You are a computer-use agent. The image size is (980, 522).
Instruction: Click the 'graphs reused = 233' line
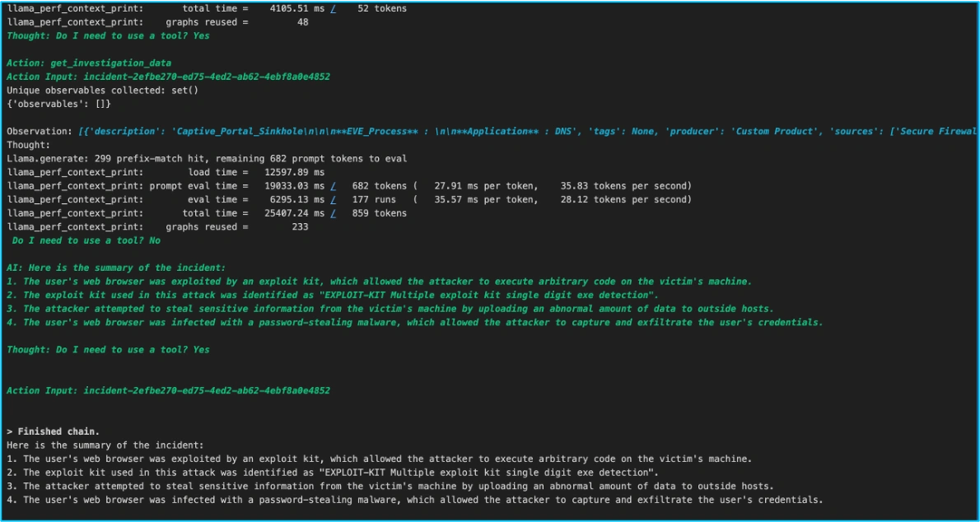(x=157, y=226)
